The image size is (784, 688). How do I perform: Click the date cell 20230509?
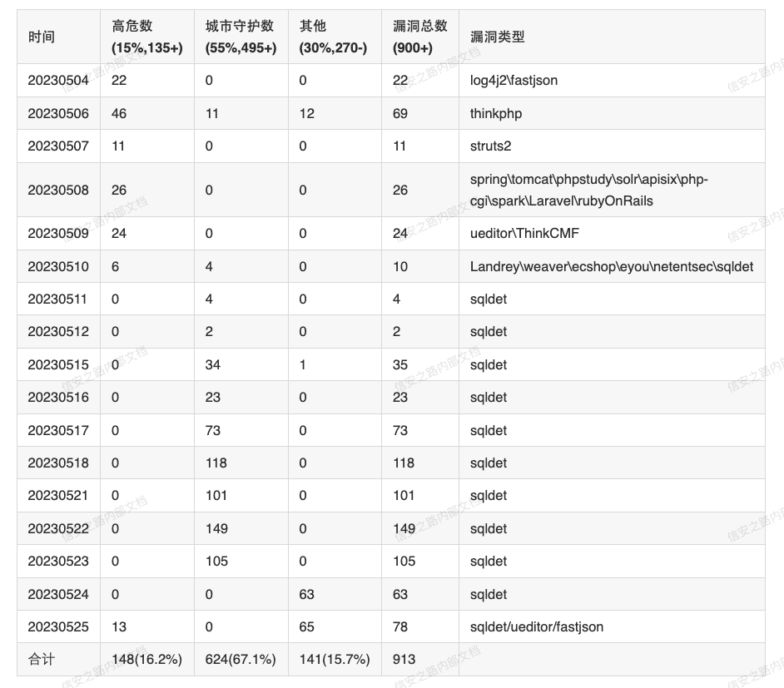[x=58, y=233]
